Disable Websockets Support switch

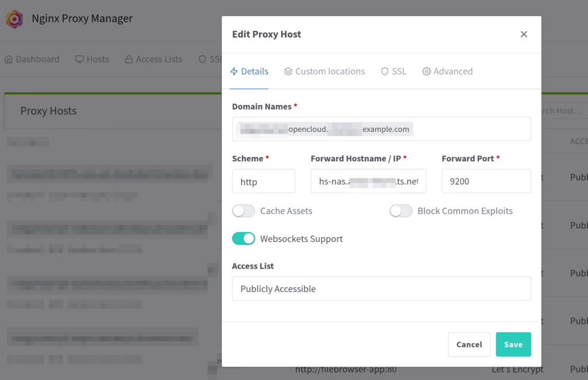(243, 239)
